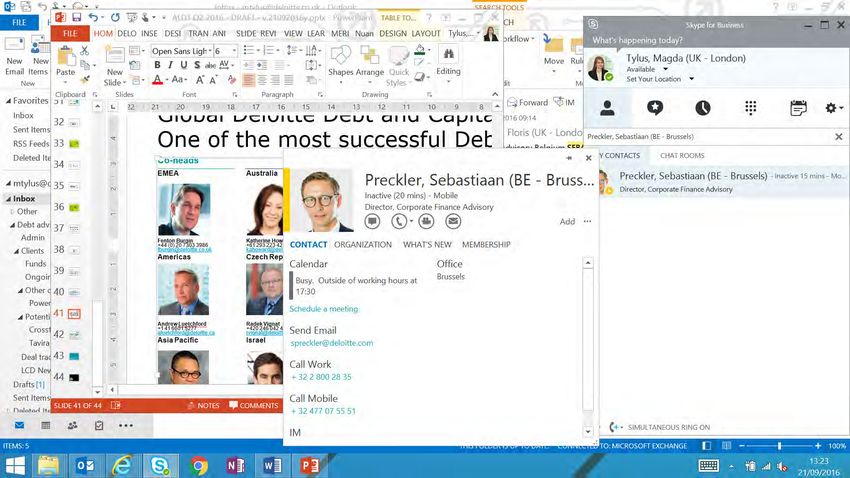Open Set Your Location dropdown
The width and height of the screenshot is (850, 478).
pos(692,79)
